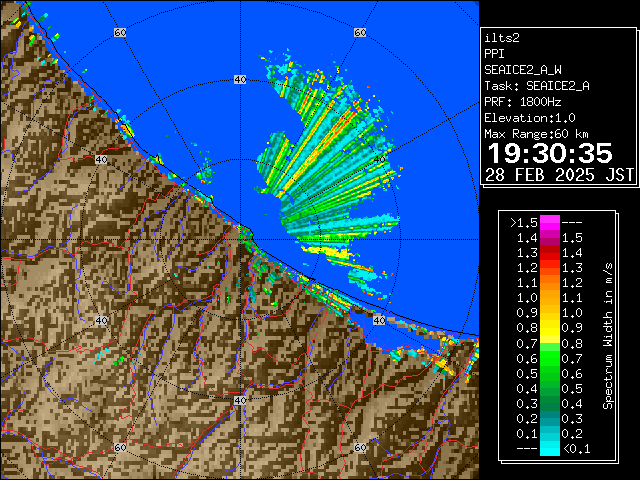640x480 pixels.
Task: Click the '40' range label overlapping the echo fan
Action: click(380, 159)
